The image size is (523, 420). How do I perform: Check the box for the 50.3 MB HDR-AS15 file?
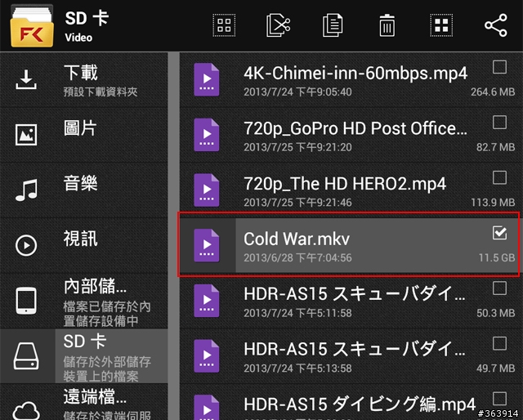499,288
